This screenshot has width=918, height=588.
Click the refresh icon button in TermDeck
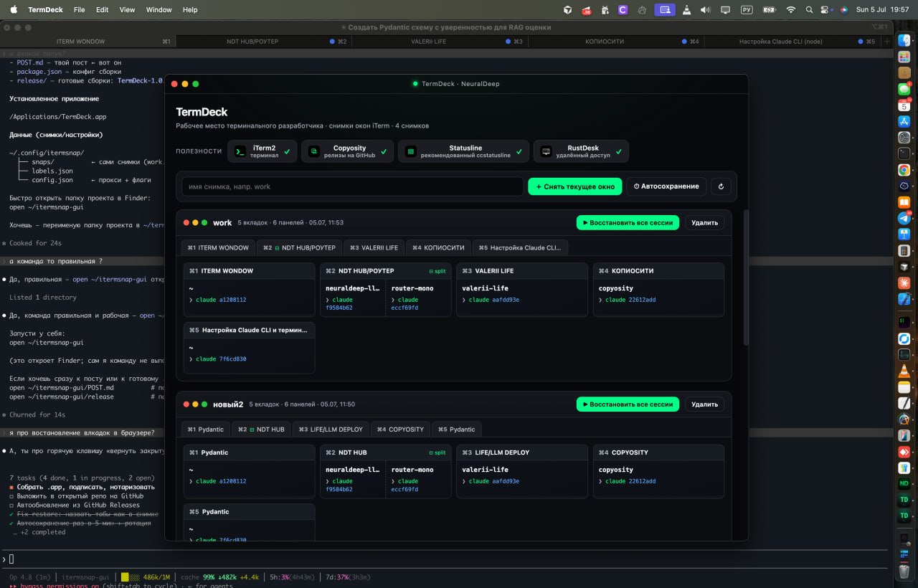(720, 186)
